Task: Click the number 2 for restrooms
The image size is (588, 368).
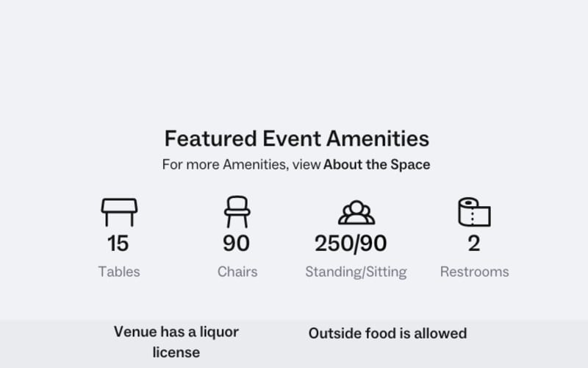Action: point(474,244)
